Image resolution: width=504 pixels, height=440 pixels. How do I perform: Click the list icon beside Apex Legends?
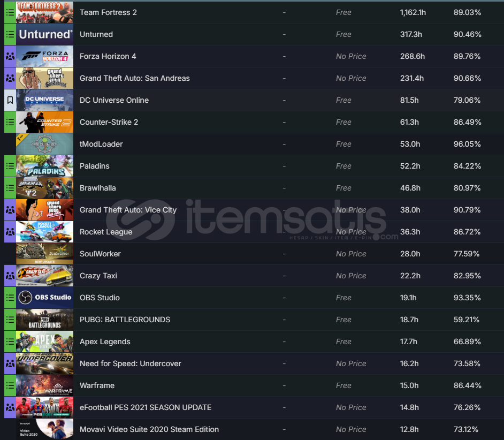[x=10, y=342]
